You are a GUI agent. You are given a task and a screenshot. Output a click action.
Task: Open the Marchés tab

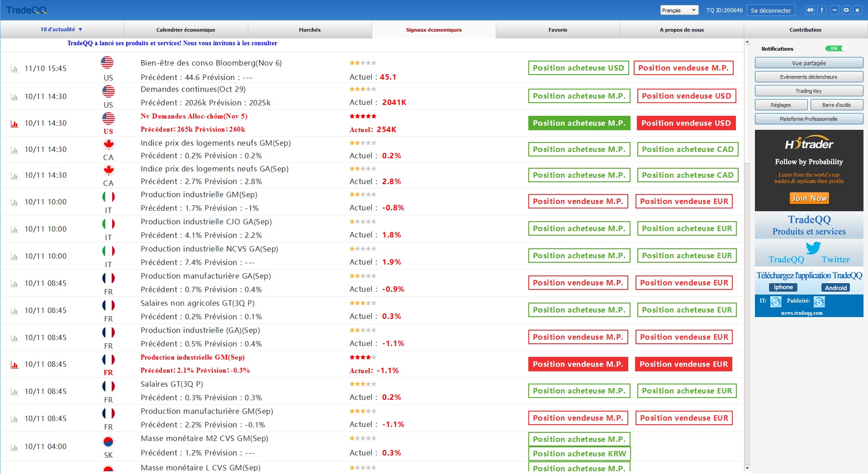pyautogui.click(x=309, y=30)
